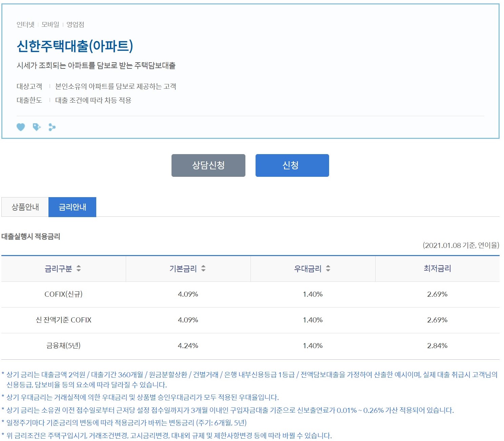Click the (2021.01.08 기준, 연이율) date note
The height and width of the screenshot is (441, 504).
coord(461,245)
